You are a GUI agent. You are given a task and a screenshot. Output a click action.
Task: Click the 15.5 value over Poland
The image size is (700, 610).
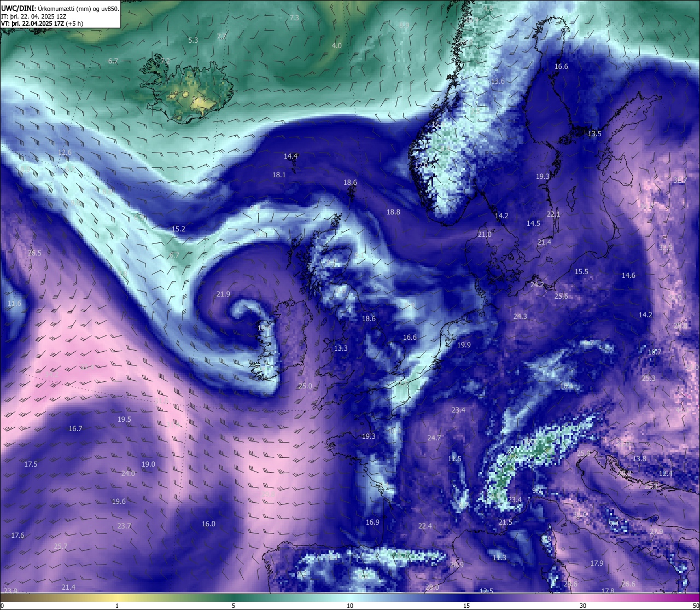581,272
